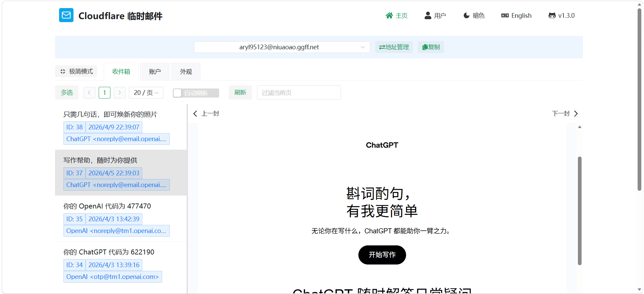Image resolution: width=644 pixels, height=294 pixels.
Task: Enable 极简模式 minimal mode
Action: point(76,71)
